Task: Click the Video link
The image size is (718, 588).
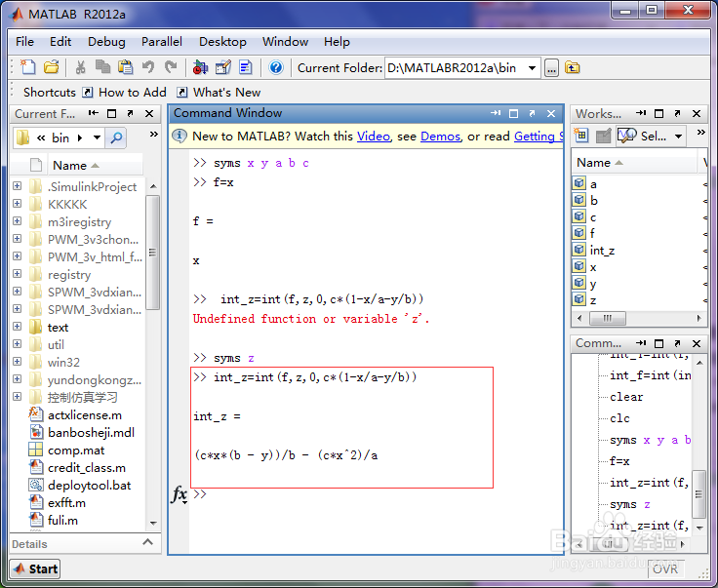Action: point(374,137)
